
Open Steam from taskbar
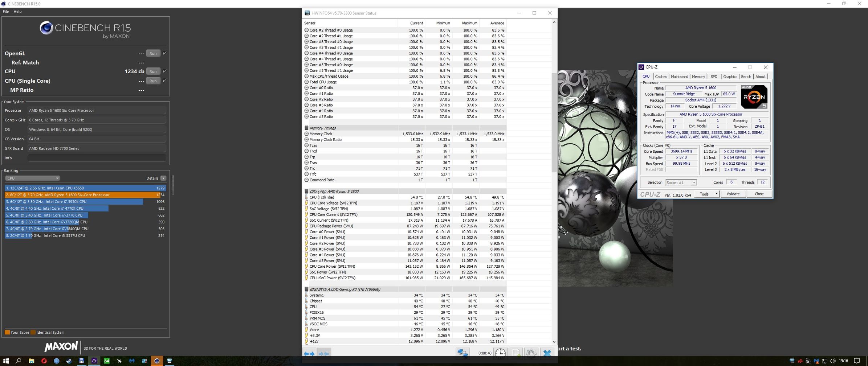[69, 361]
